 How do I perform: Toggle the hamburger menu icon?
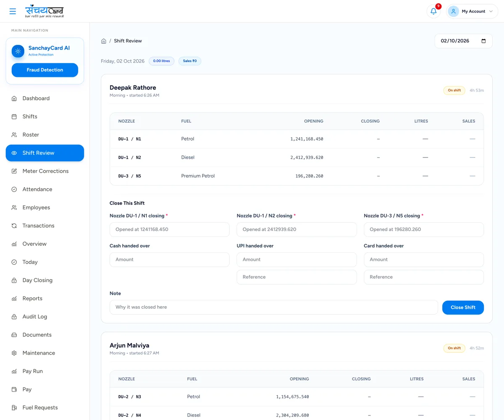pos(13,11)
